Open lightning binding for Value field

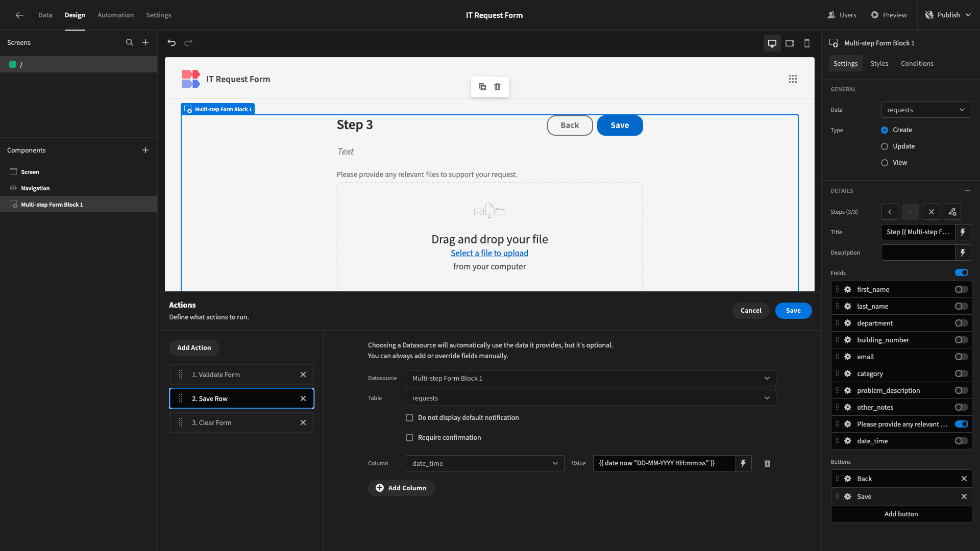pos(744,463)
